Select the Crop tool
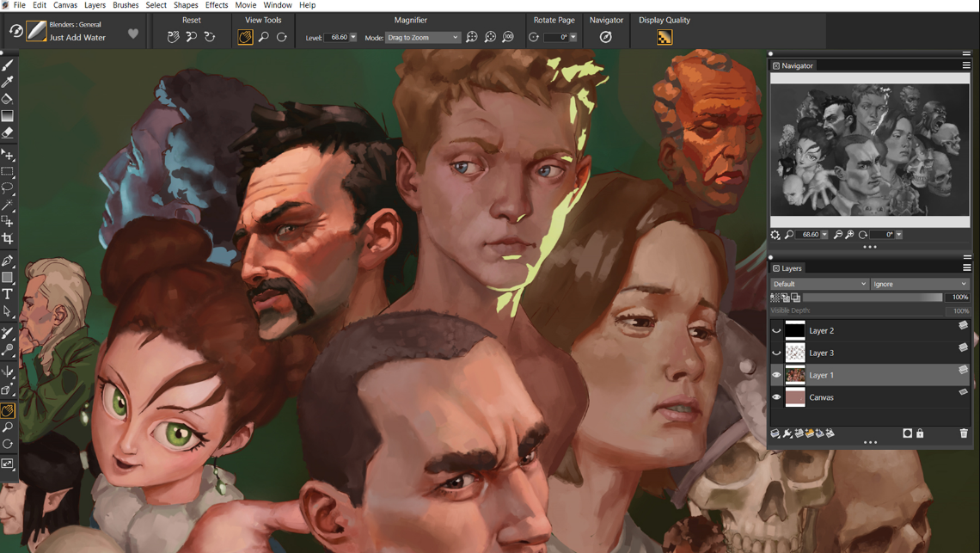 click(x=8, y=238)
